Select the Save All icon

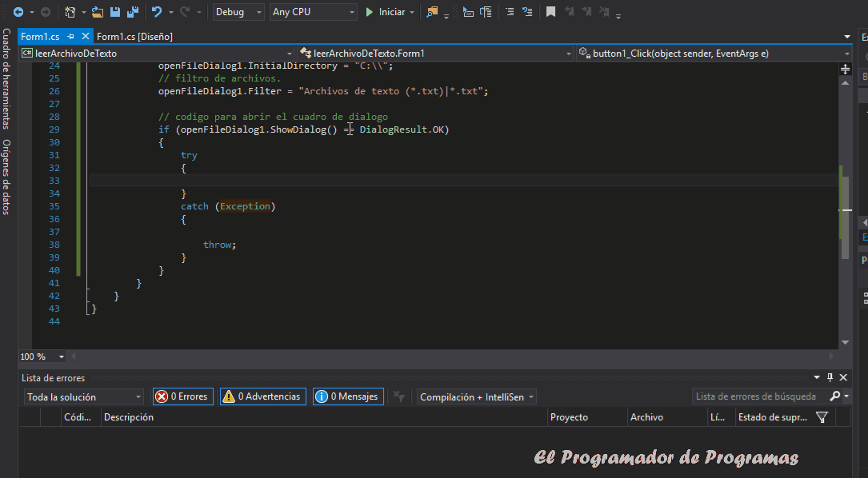point(134,11)
